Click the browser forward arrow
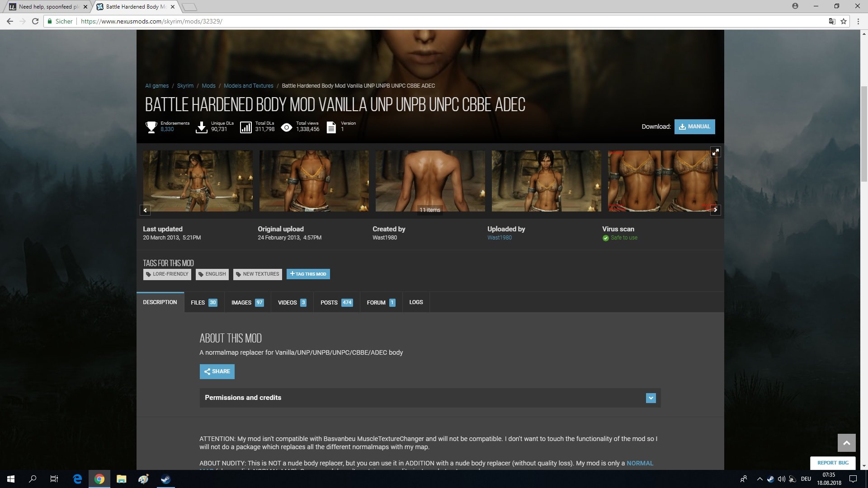The height and width of the screenshot is (488, 868). coord(23,21)
